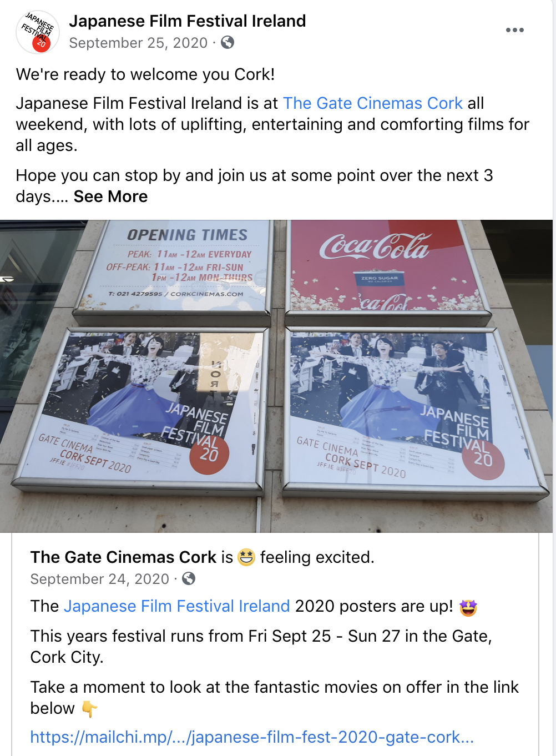This screenshot has height=756, width=556.
Task: Open The Gate Cinemas Cork shared post author
Action: click(x=123, y=557)
